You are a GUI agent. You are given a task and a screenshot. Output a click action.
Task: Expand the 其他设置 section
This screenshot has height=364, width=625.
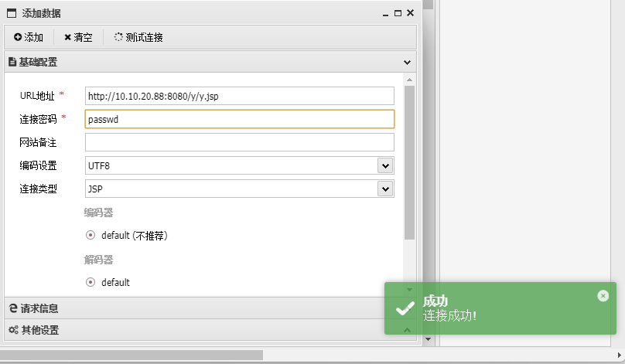pos(39,330)
